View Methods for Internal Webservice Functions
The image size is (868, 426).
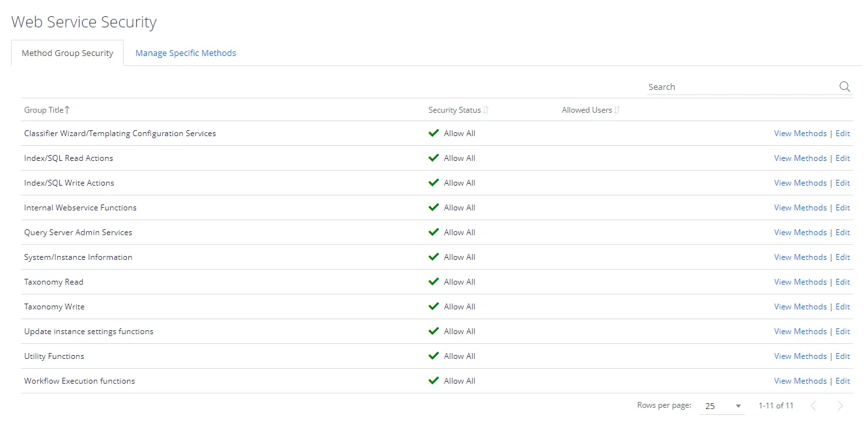click(800, 208)
